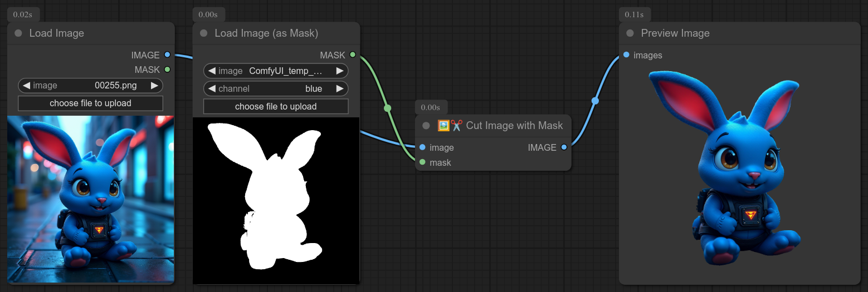Click the mask input port on Cut Image with Mask

pos(422,162)
